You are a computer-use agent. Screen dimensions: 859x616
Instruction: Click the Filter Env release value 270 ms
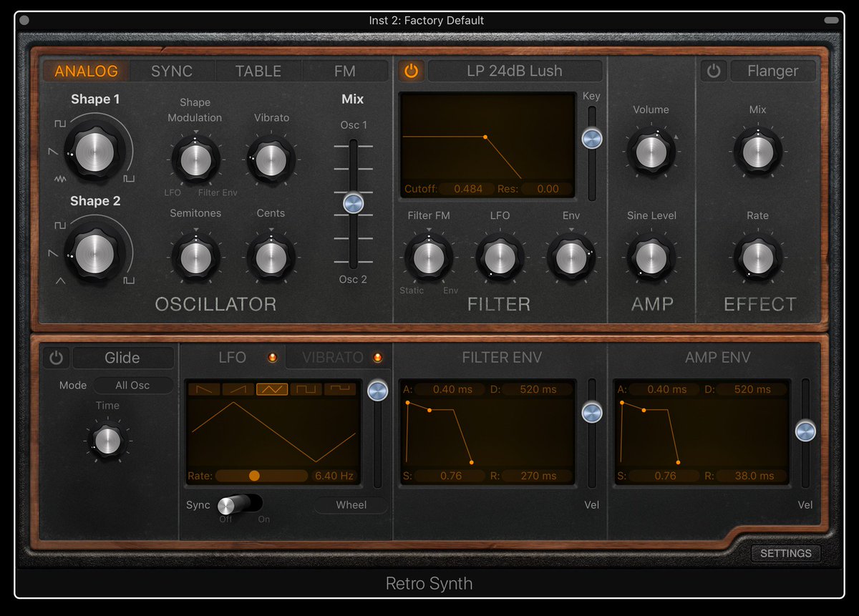tap(538, 476)
